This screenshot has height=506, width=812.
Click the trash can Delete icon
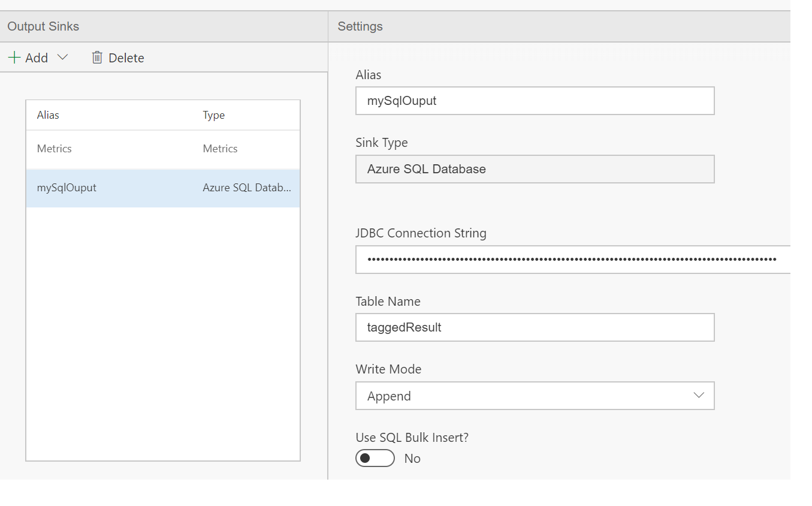(97, 58)
